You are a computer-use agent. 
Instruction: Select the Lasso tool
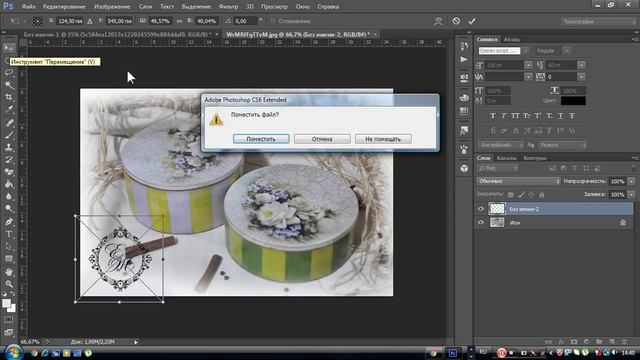click(x=9, y=73)
